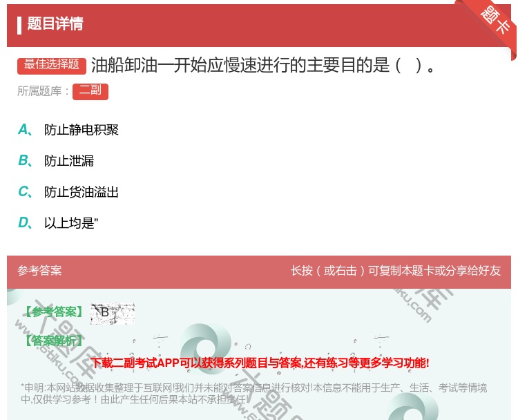Click the letter B option marker
The image size is (518, 420).
coord(25,160)
